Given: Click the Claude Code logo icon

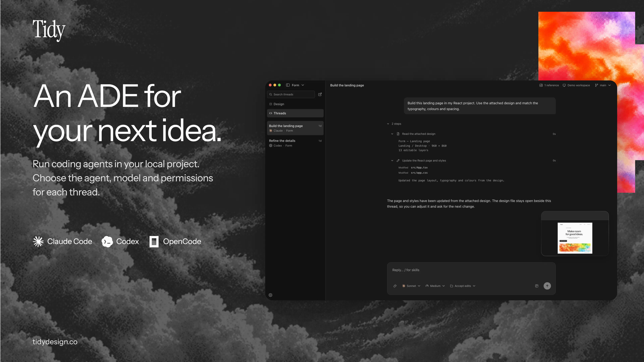Looking at the screenshot, I should point(38,242).
